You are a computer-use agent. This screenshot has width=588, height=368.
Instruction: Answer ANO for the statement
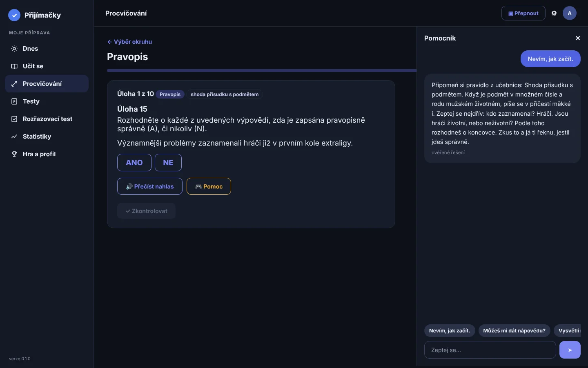click(x=134, y=163)
